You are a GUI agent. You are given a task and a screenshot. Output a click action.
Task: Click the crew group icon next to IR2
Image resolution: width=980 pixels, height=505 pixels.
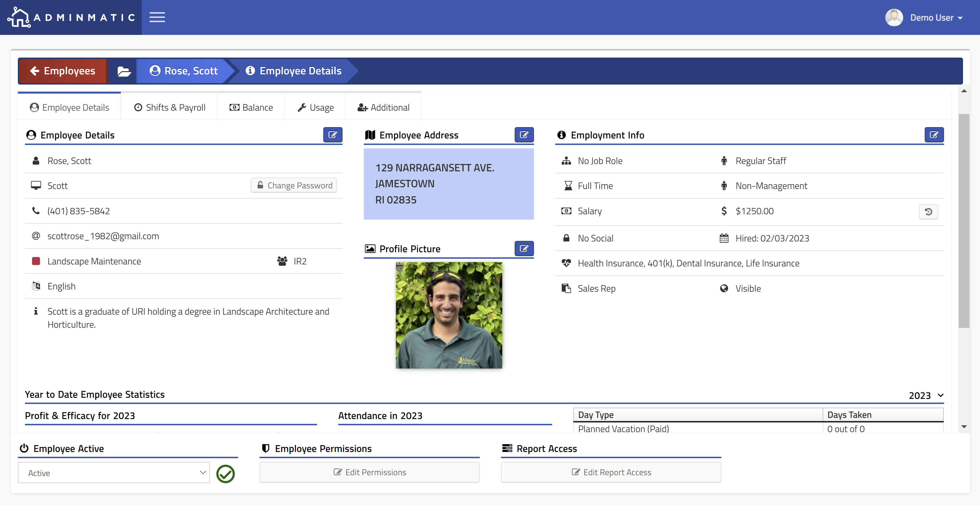coord(282,261)
